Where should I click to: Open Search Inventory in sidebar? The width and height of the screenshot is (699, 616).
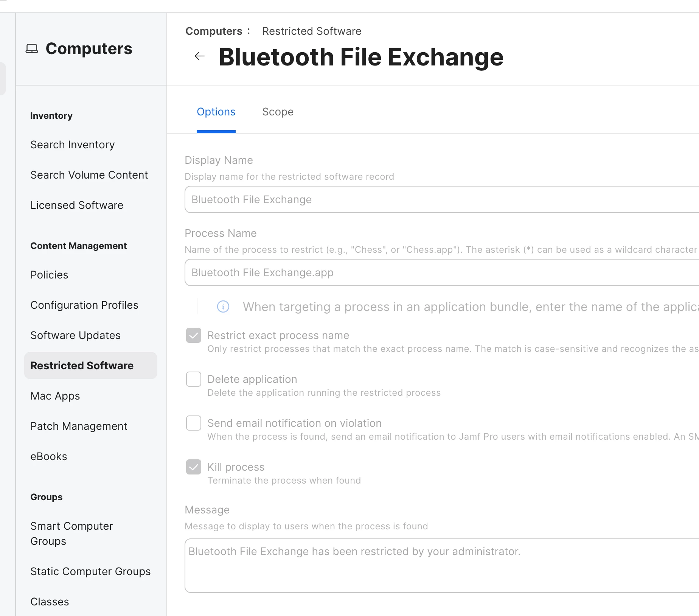(x=73, y=145)
